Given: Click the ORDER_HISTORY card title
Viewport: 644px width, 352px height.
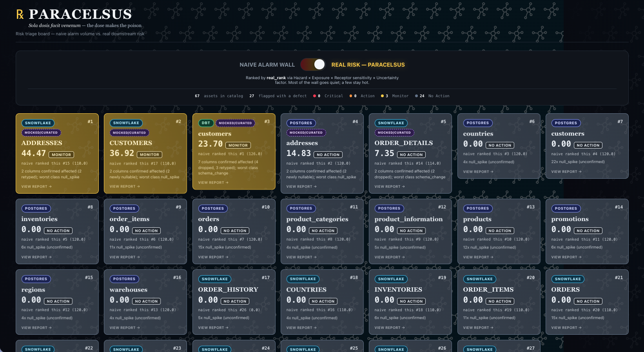Looking at the screenshot, I should pyautogui.click(x=228, y=290).
